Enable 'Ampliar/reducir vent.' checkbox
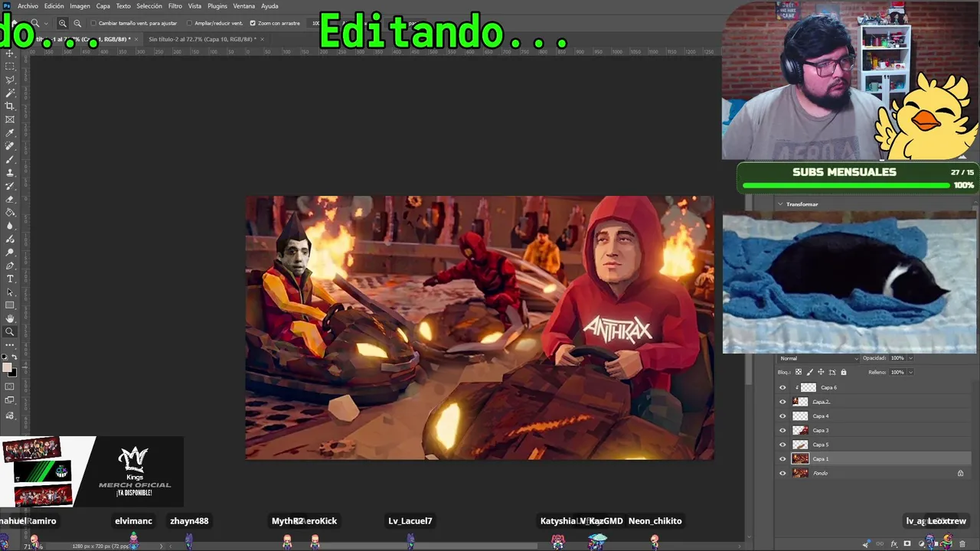The height and width of the screenshot is (551, 980). pos(190,23)
